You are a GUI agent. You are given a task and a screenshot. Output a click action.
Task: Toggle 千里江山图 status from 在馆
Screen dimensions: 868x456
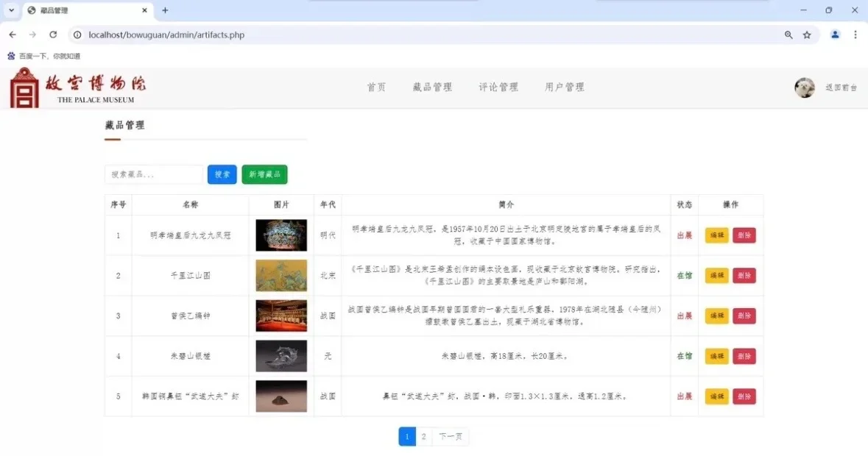683,275
